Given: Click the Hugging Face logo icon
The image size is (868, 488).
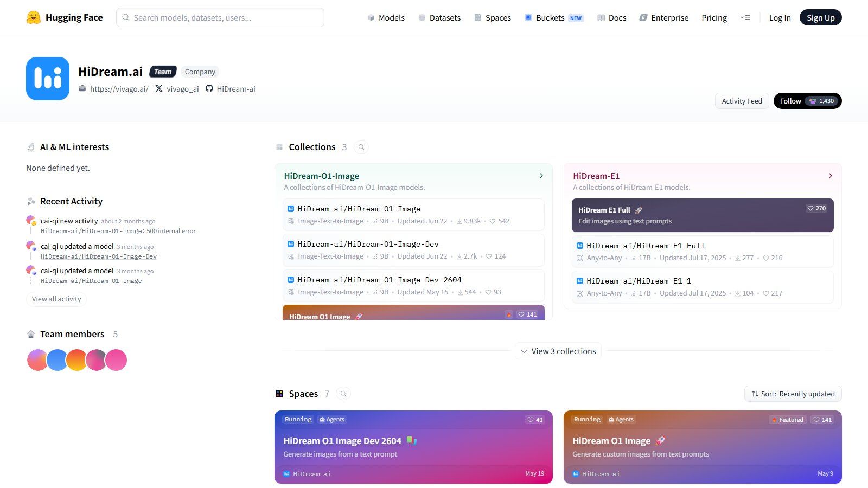Looking at the screenshot, I should pos(33,17).
